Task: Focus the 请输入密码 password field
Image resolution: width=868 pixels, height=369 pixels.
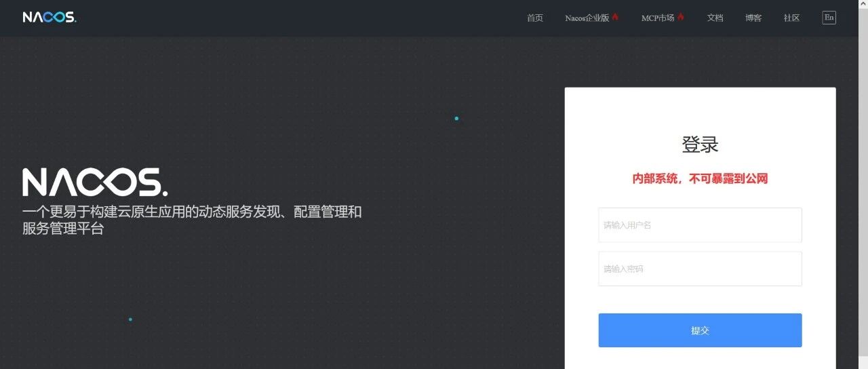Action: tap(700, 269)
